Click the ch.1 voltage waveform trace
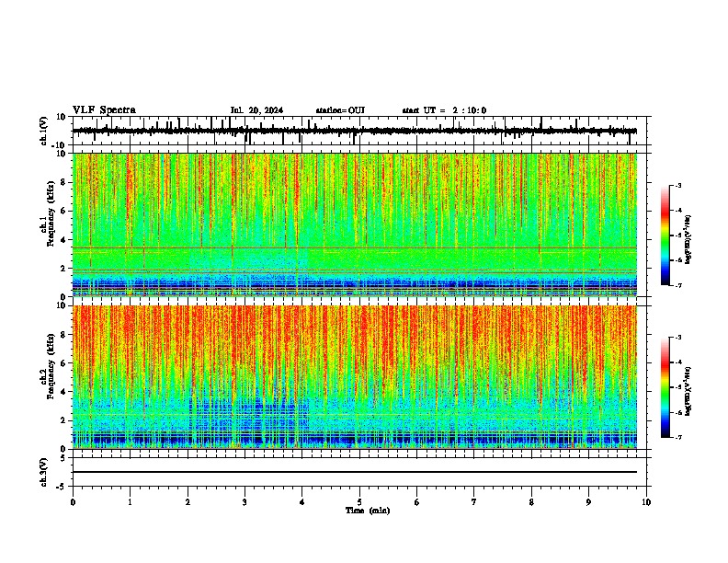This screenshot has height=563, width=728. click(355, 131)
